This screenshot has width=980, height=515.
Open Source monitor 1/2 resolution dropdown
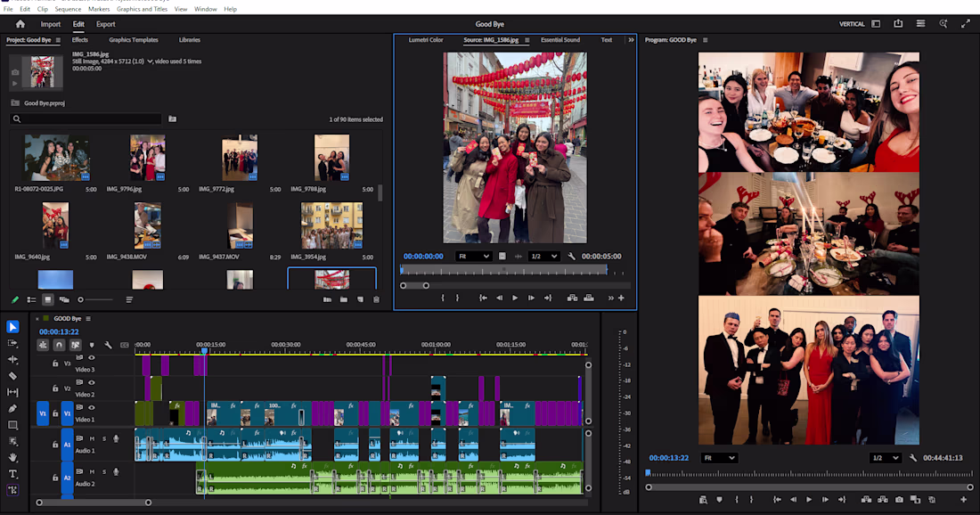click(543, 257)
